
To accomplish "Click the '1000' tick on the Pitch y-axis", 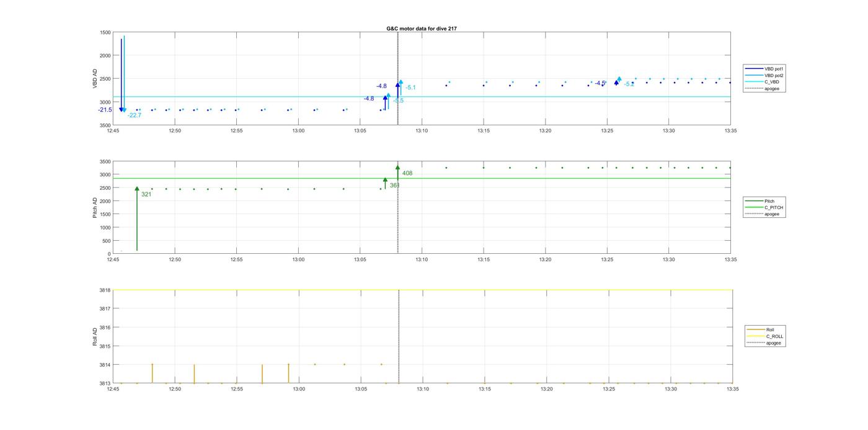I will click(105, 228).
